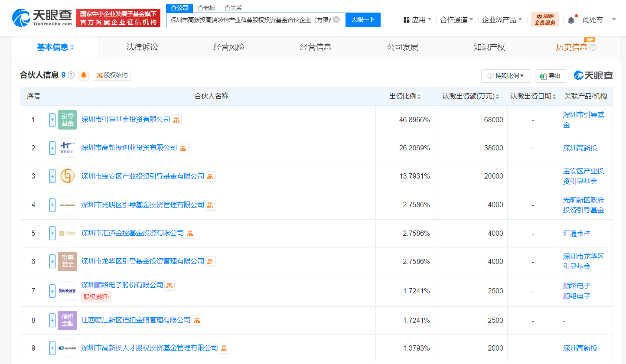Select 查公司 search mode
This screenshot has width=626, height=364.
click(179, 8)
